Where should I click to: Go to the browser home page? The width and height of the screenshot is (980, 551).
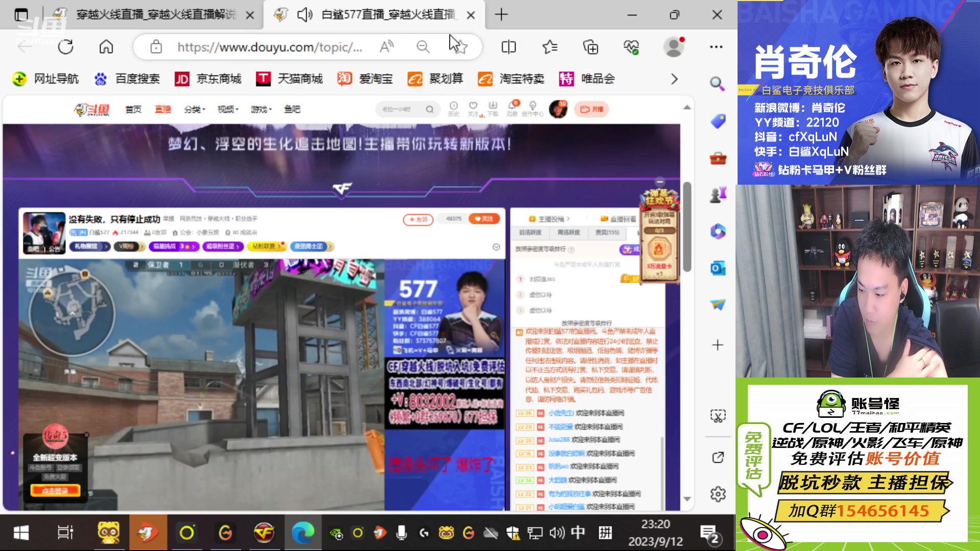click(106, 47)
